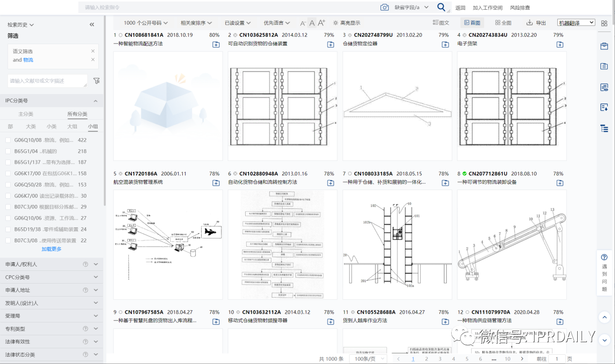Collapse the sidebar with double-chevron icon
This screenshot has height=364, width=615.
(92, 25)
